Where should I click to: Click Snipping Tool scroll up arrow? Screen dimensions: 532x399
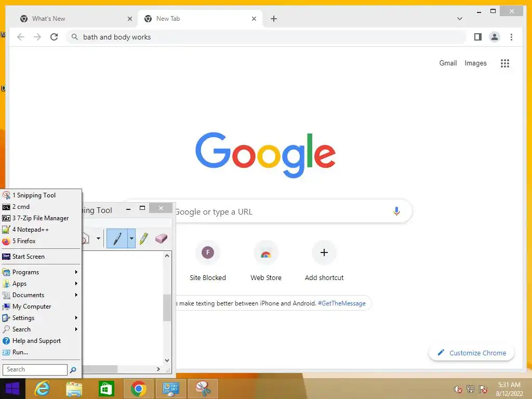coord(167,256)
